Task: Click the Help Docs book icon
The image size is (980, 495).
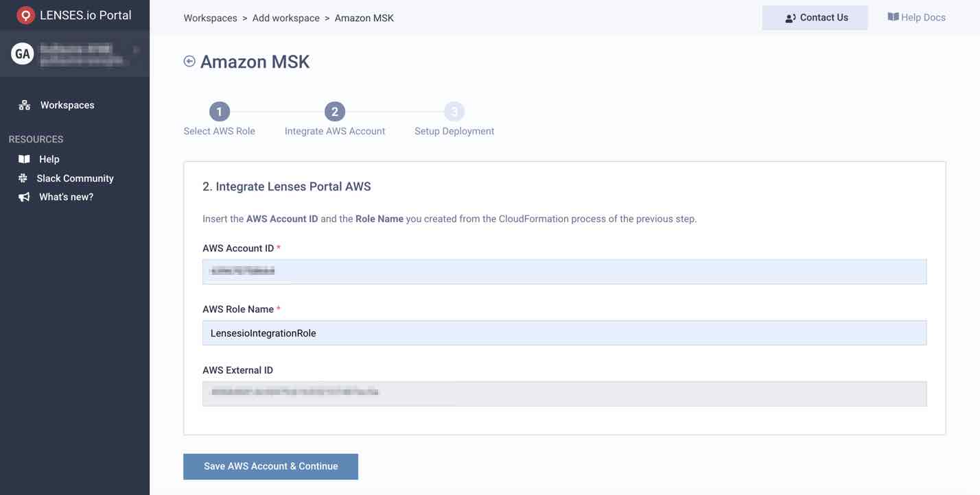Action: tap(893, 17)
